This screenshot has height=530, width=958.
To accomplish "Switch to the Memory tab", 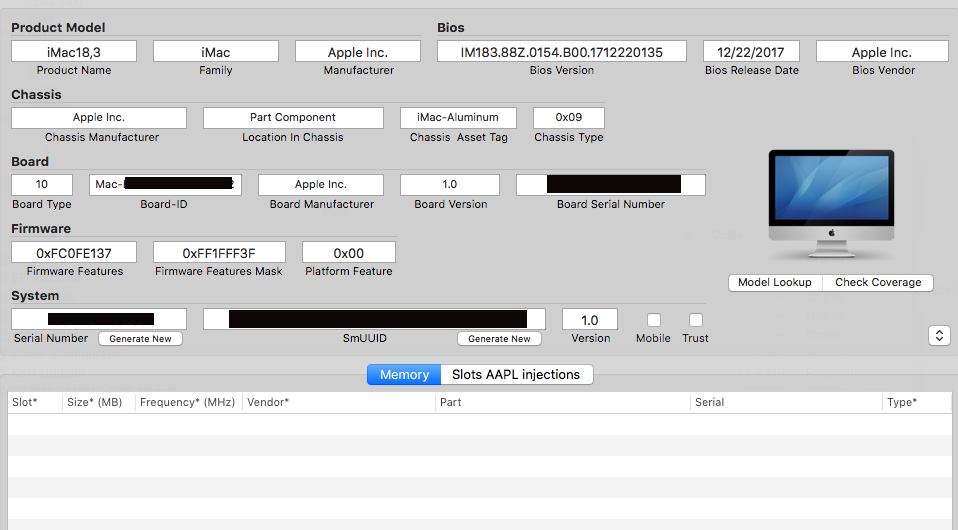I will pyautogui.click(x=404, y=375).
